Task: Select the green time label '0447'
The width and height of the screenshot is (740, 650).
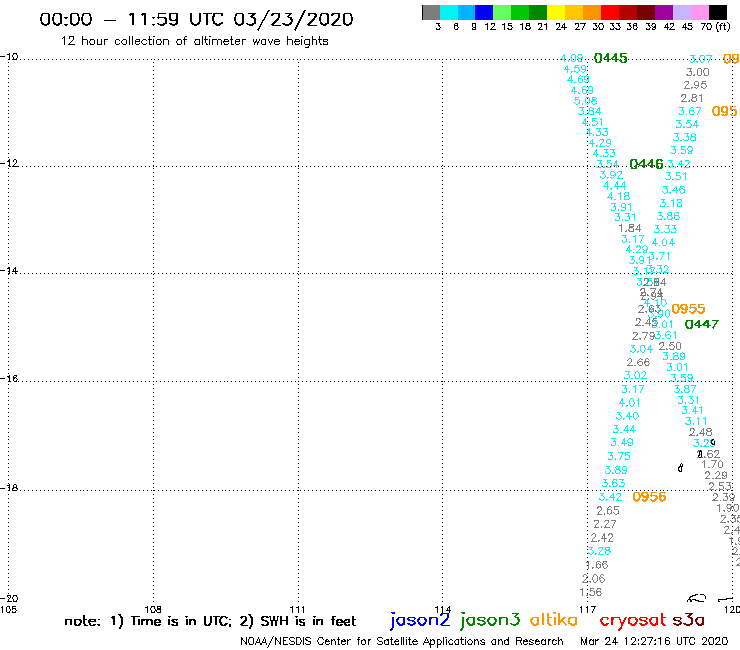Action: coord(702,324)
